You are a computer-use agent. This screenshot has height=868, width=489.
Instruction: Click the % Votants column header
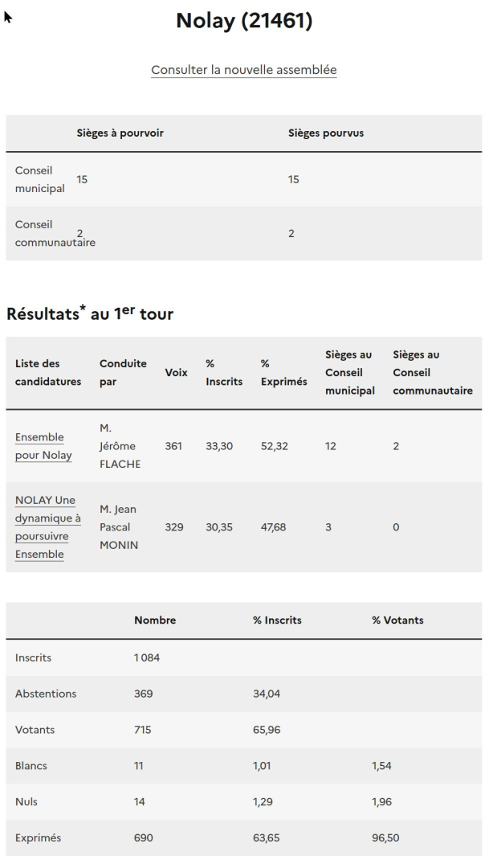tap(397, 620)
